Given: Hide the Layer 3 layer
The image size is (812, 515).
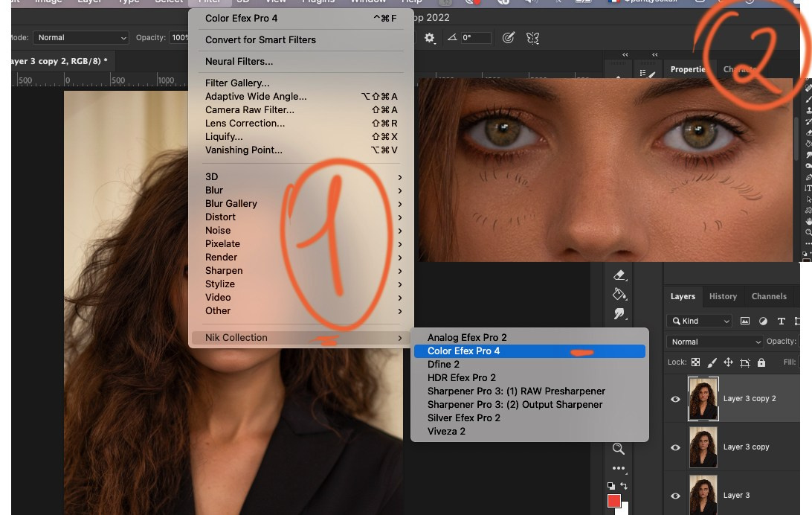Looking at the screenshot, I should (x=675, y=495).
